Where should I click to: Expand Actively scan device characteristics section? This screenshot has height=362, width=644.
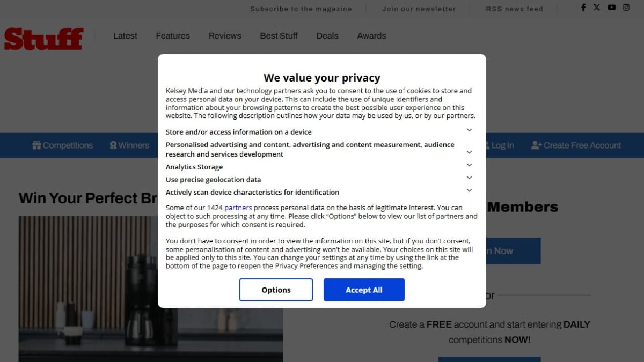469,190
